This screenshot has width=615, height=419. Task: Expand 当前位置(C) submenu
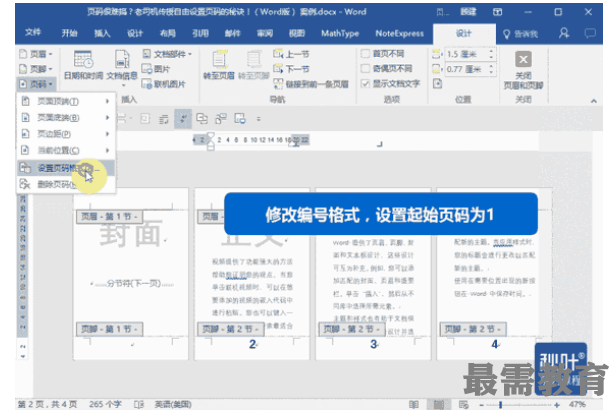click(x=66, y=151)
